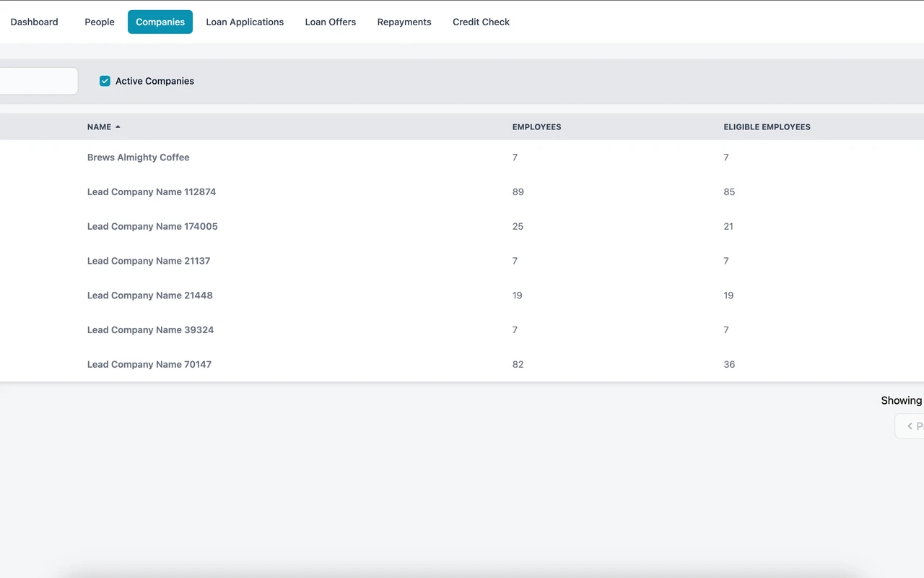Select Lead Company Name 21137
924x578 pixels.
pos(149,261)
